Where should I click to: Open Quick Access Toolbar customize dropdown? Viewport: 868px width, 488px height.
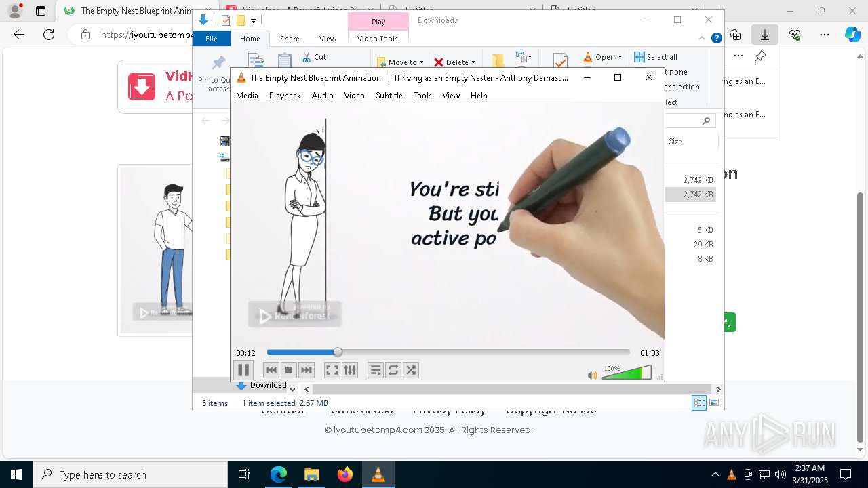(253, 21)
